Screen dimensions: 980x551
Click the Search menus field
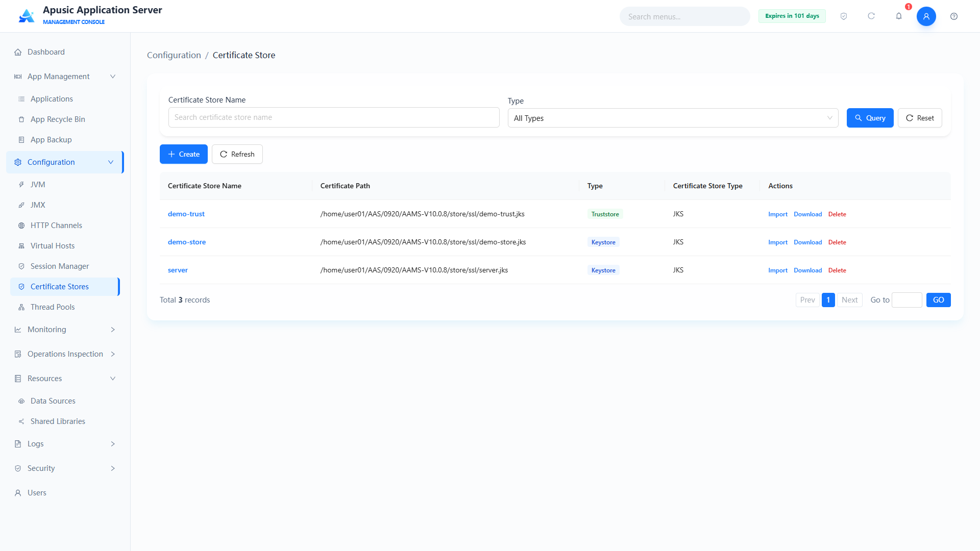(684, 16)
